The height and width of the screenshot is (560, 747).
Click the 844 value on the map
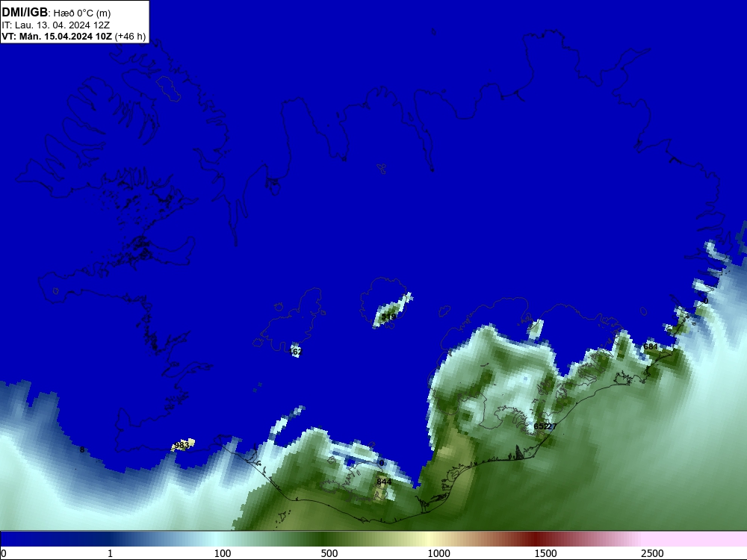pos(384,482)
